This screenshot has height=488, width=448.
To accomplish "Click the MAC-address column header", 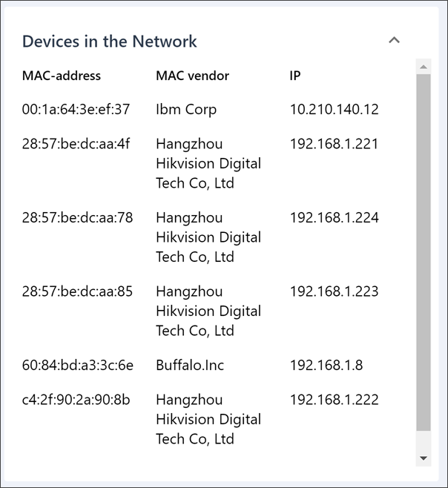I will click(62, 76).
